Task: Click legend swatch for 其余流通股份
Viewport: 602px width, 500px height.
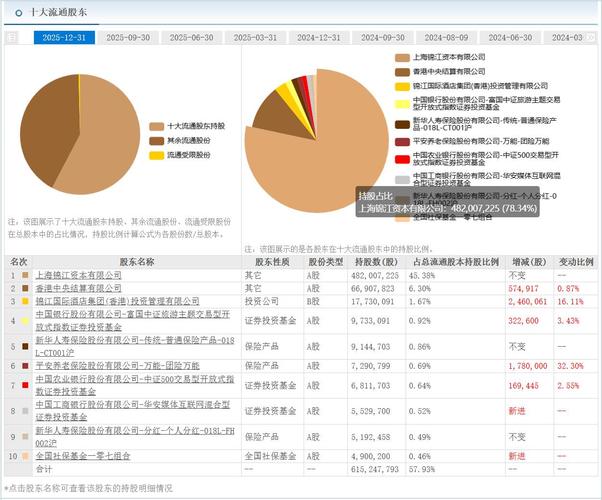Action: click(x=157, y=141)
